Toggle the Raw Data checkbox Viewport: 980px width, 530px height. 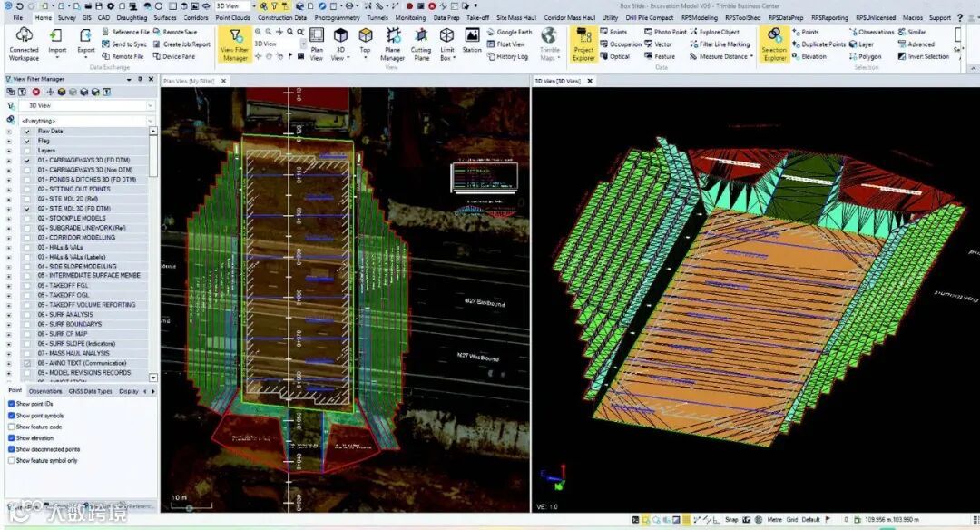[27, 132]
